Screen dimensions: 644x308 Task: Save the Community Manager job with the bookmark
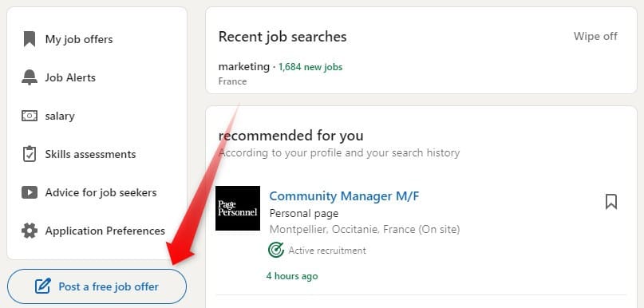click(x=611, y=202)
